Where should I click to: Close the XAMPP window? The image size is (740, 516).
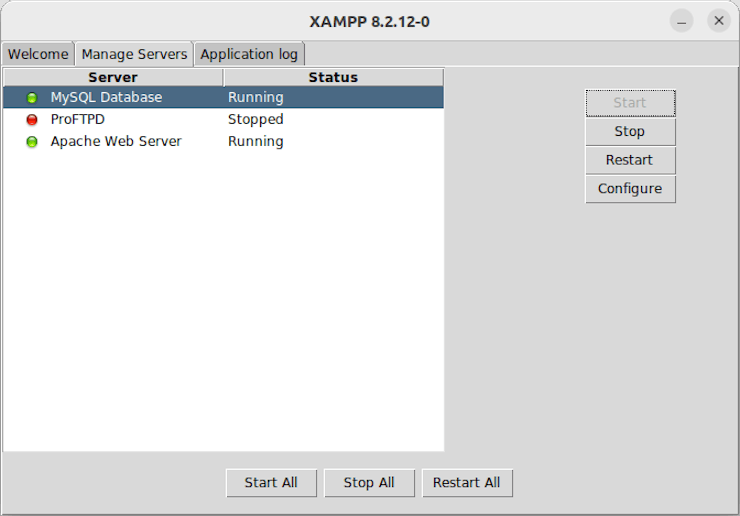click(719, 21)
